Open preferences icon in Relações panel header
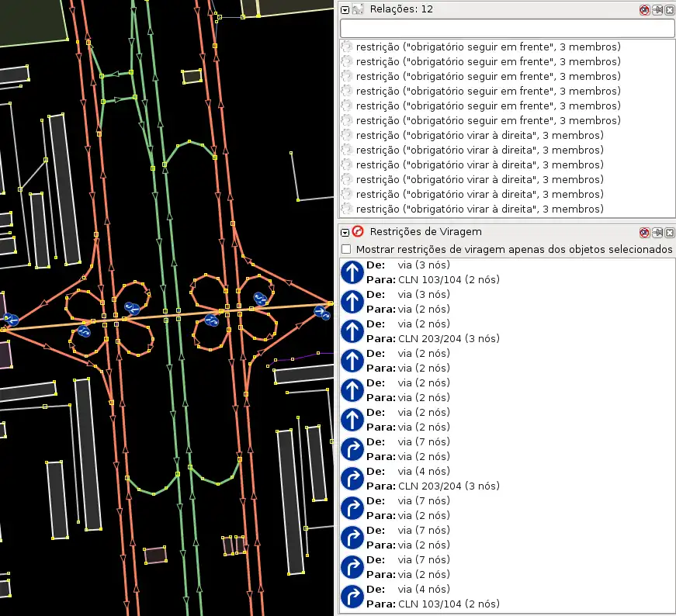Viewport: 676px width, 616px height. coord(644,9)
